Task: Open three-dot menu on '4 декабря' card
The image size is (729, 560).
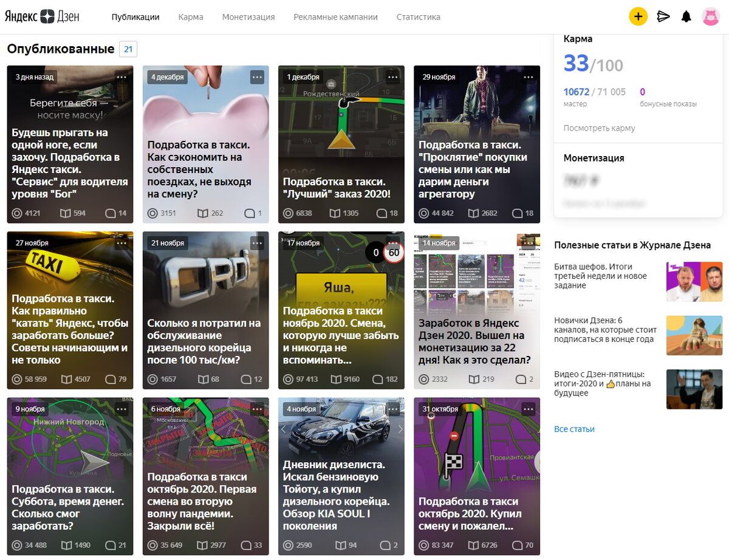Action: [x=257, y=77]
